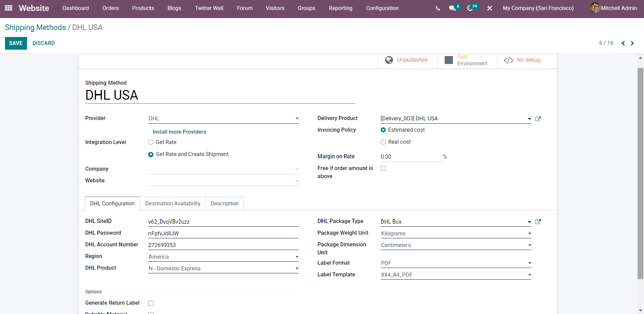Select Estimated cost invoicing policy
Screen dimensions: 644x314
383,130
